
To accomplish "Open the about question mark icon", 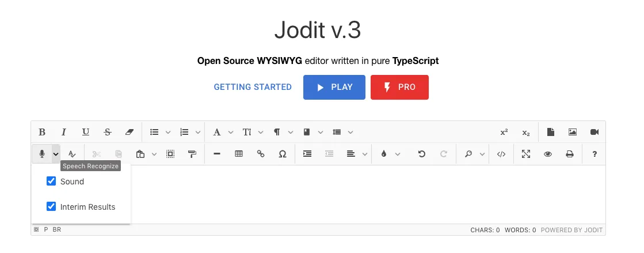I will click(595, 154).
